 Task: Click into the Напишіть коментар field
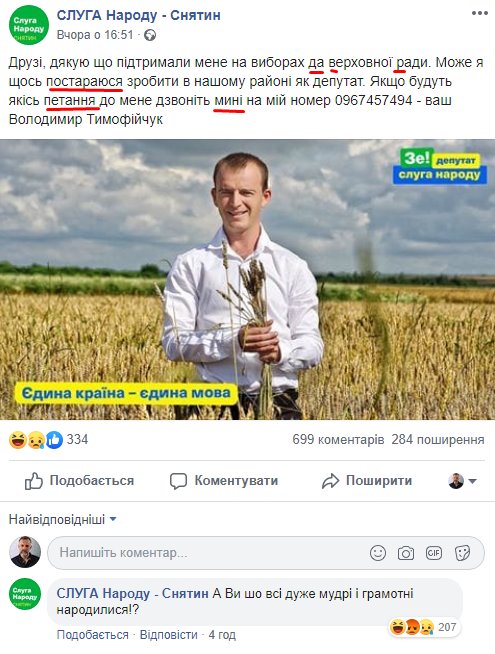click(x=266, y=553)
